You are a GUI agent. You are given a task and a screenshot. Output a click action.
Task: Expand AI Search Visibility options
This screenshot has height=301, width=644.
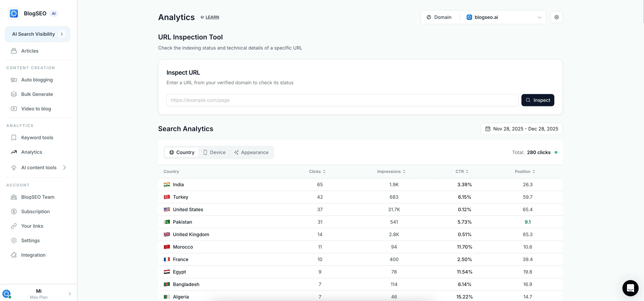coord(62,34)
